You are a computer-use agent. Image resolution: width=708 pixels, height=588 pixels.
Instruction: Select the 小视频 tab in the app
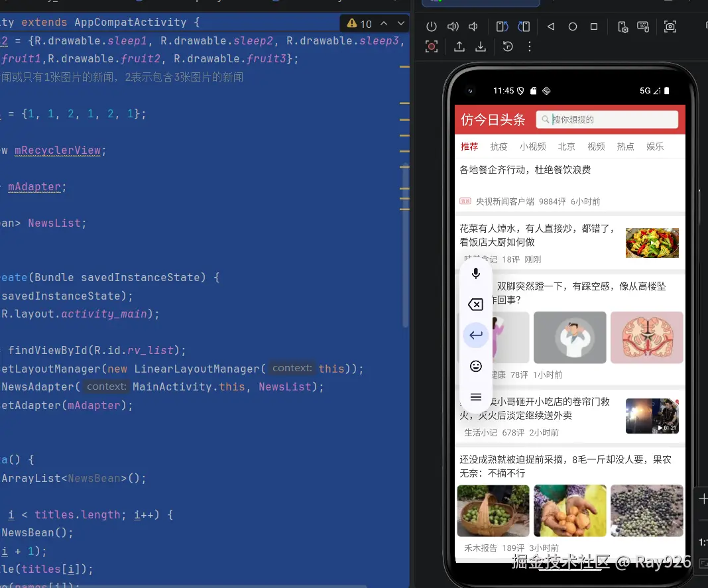tap(533, 147)
